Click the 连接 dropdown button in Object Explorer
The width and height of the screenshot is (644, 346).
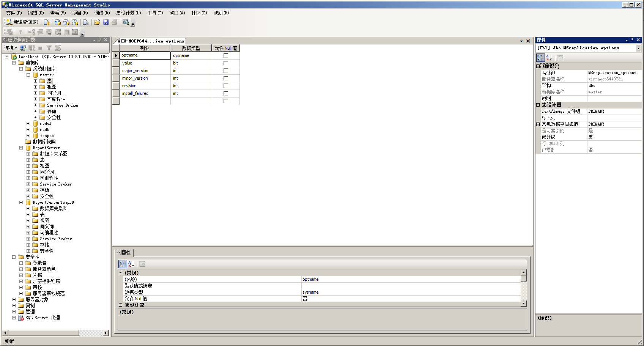tap(10, 48)
